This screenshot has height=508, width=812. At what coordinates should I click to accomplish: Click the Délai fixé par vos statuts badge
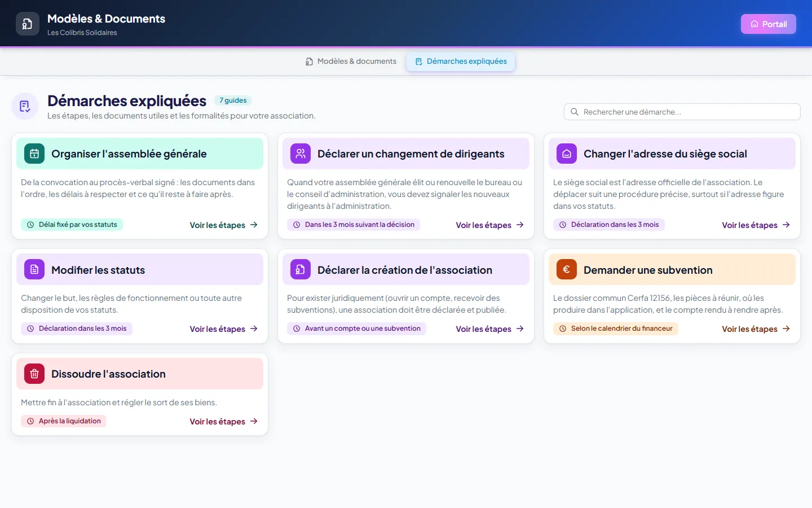[x=72, y=225]
